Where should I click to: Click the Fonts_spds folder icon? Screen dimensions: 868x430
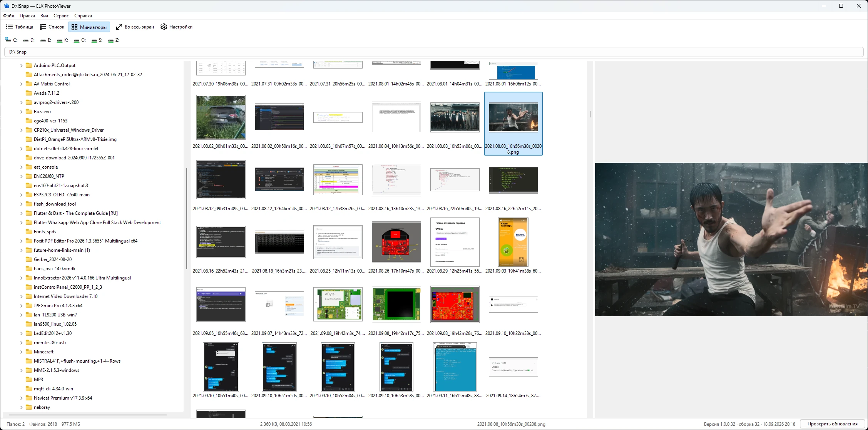(x=29, y=232)
